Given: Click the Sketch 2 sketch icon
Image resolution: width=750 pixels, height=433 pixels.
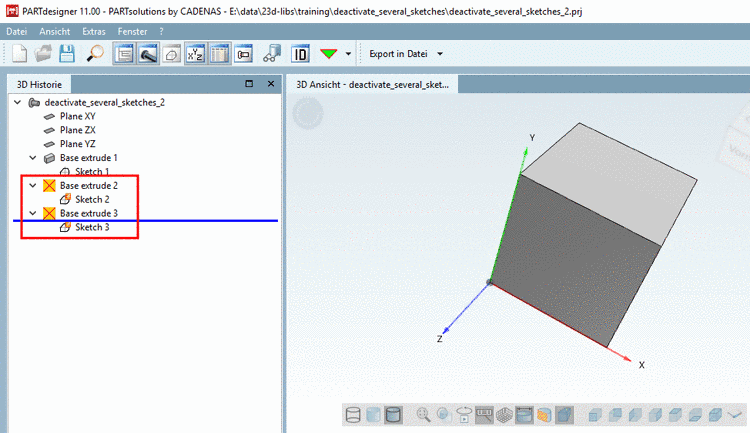Looking at the screenshot, I should pyautogui.click(x=66, y=199).
